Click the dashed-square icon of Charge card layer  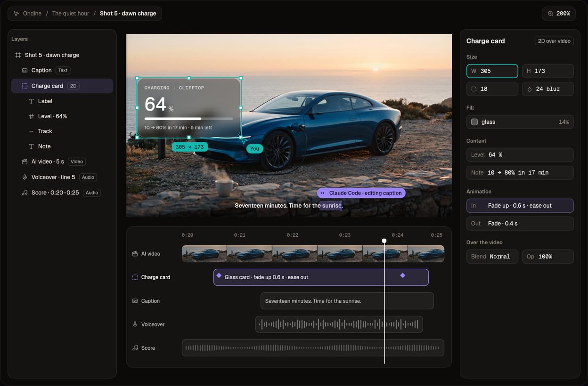(25, 86)
